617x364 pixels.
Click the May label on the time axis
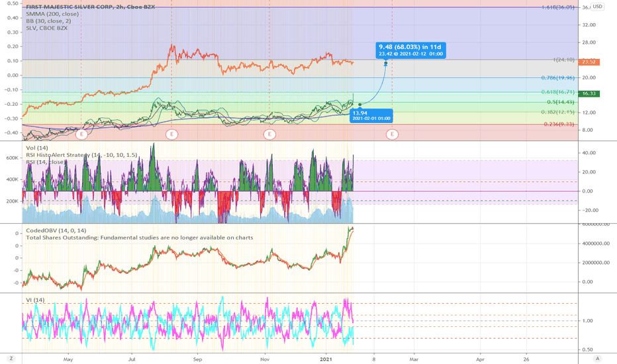point(68,359)
